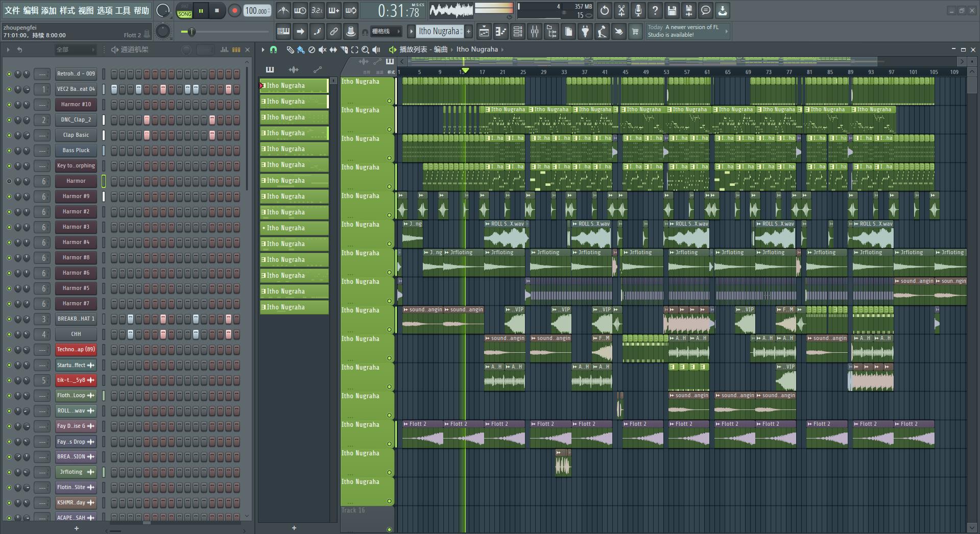Image resolution: width=980 pixels, height=534 pixels.
Task: Click the render as audio file icon
Action: [x=688, y=10]
